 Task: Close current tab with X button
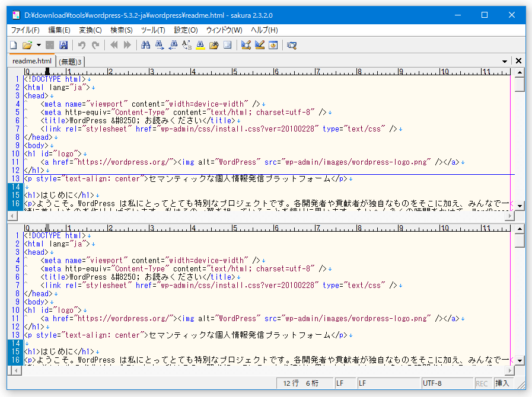pyautogui.click(x=518, y=61)
